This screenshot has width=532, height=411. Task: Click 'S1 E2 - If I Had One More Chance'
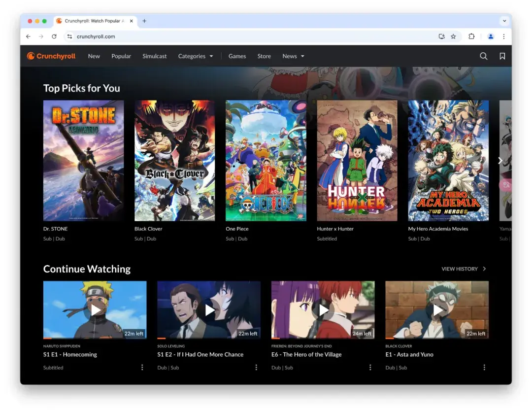[x=200, y=354]
